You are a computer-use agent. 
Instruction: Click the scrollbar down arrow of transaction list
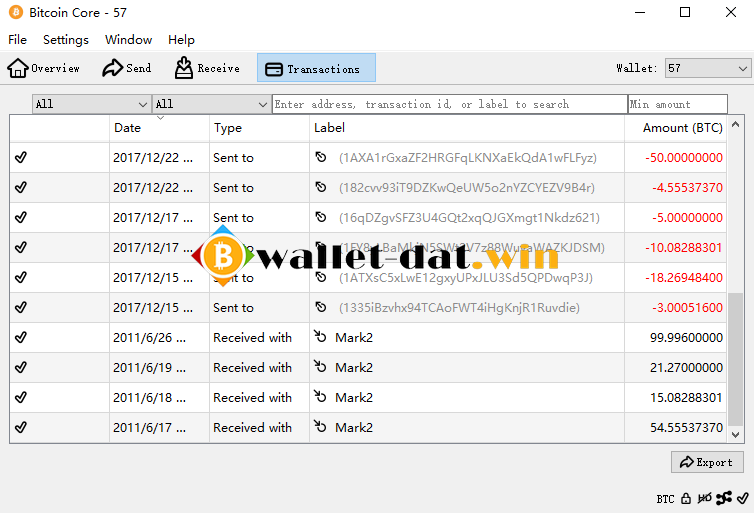point(735,435)
